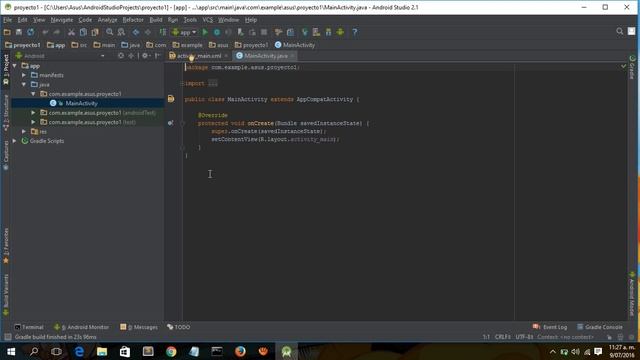This screenshot has height=360, width=640.
Task: Click the MainActivity breadcrumb
Action: point(295,45)
